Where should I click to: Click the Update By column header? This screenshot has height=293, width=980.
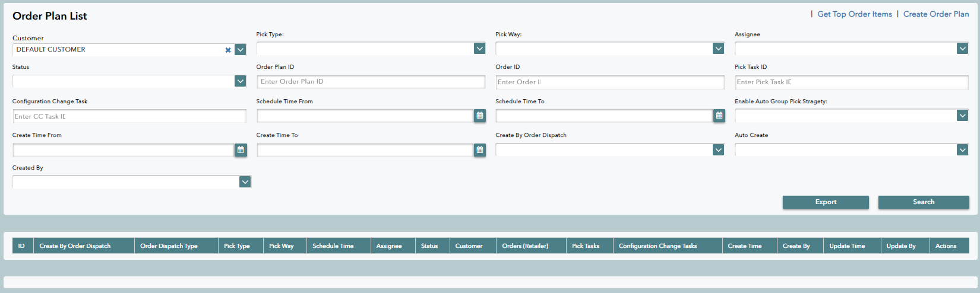point(905,246)
